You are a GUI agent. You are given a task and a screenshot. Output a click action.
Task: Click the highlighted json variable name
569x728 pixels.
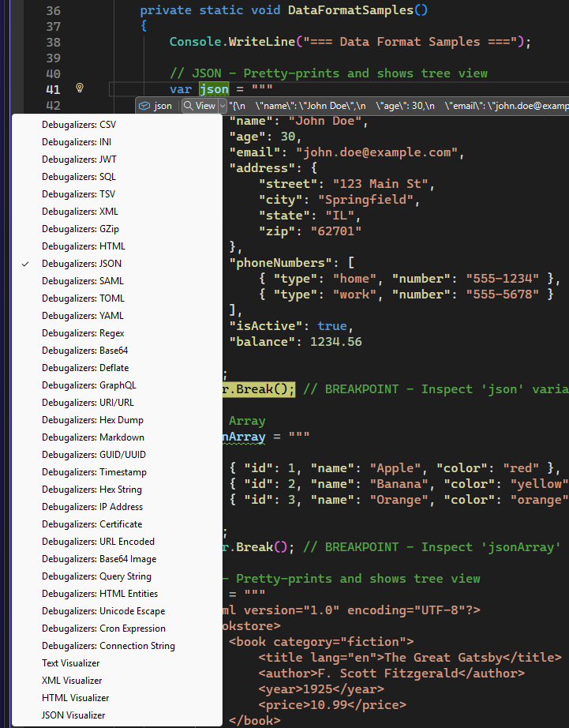tap(214, 88)
